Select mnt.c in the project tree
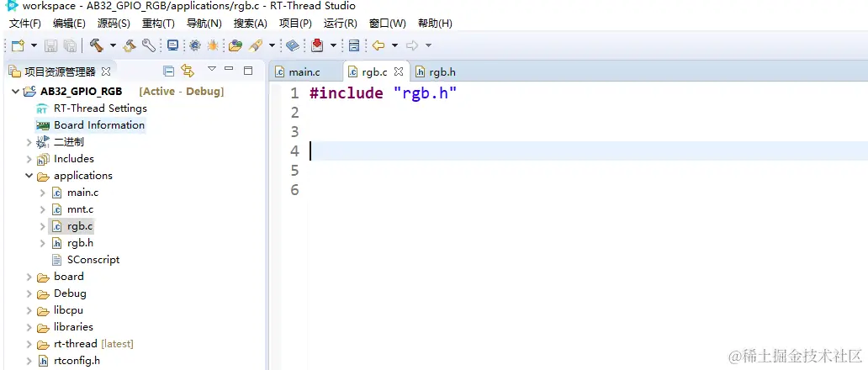Screen dimensions: 868x370 tap(80, 209)
